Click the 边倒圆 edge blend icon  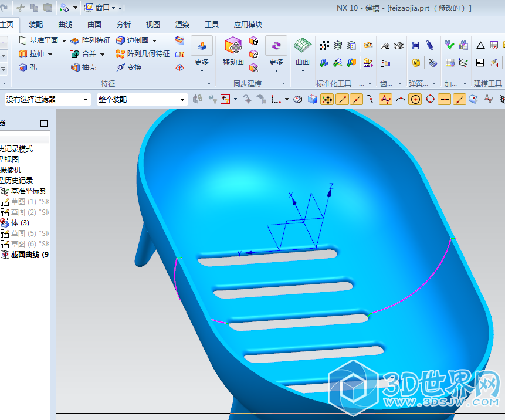(x=120, y=40)
